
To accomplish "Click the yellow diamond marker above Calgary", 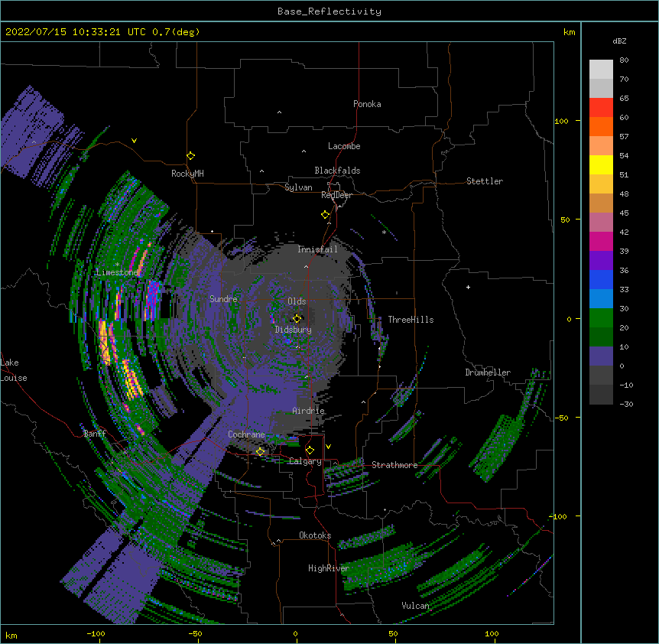I will (310, 450).
